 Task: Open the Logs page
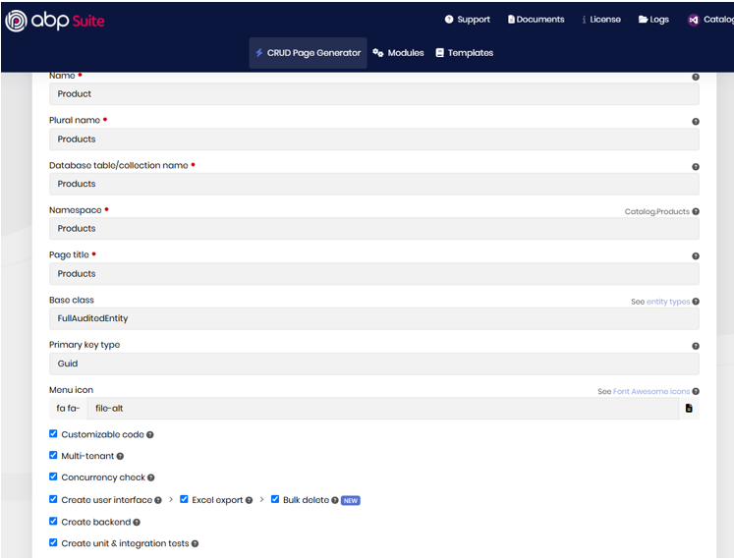pyautogui.click(x=654, y=20)
